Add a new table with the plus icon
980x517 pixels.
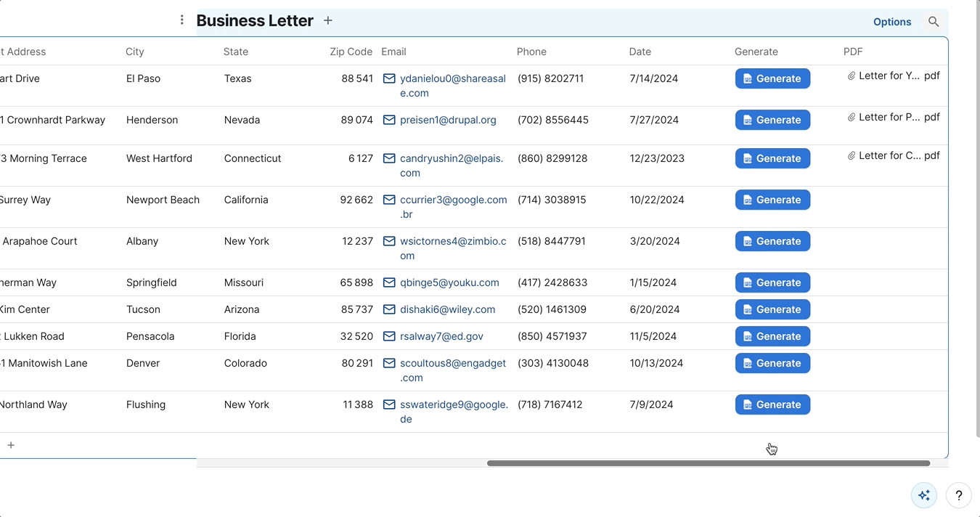[327, 20]
